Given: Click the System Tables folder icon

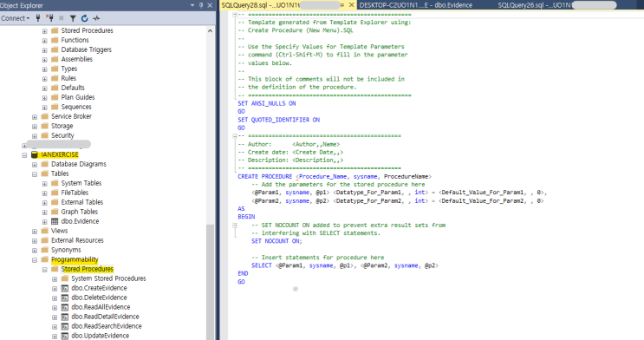Looking at the screenshot, I should tap(55, 183).
